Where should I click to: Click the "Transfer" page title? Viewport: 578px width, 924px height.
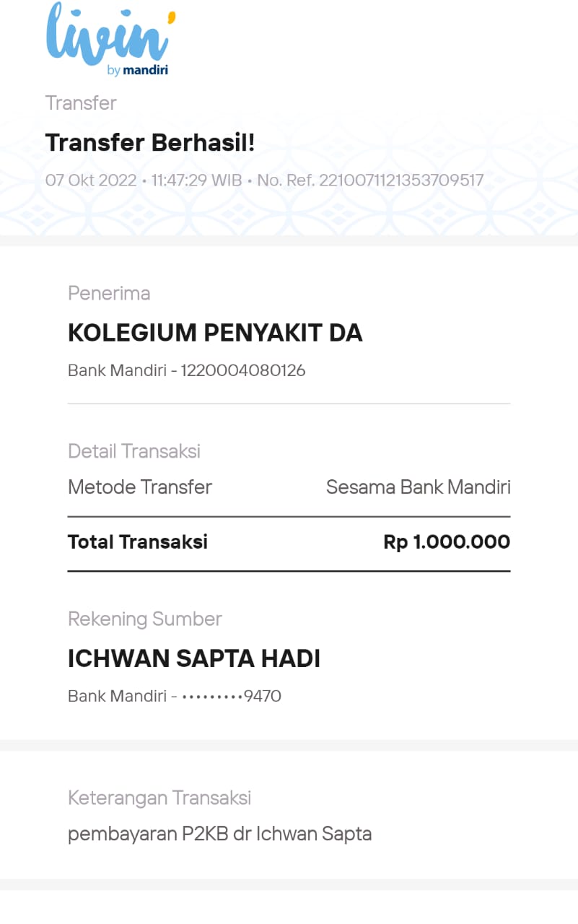coord(81,103)
